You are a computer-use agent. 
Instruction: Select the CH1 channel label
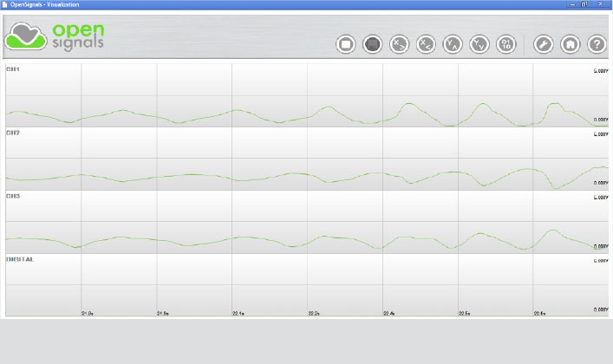(13, 69)
